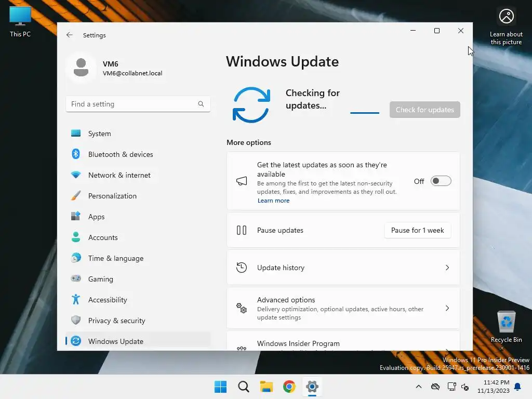This screenshot has width=532, height=399.
Task: Open Time & language settings
Action: click(x=138, y=258)
